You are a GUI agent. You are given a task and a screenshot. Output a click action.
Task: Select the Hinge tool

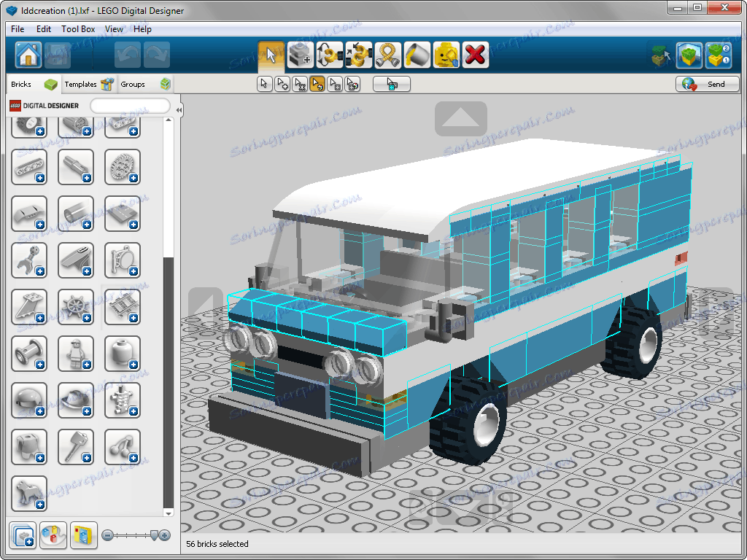330,55
